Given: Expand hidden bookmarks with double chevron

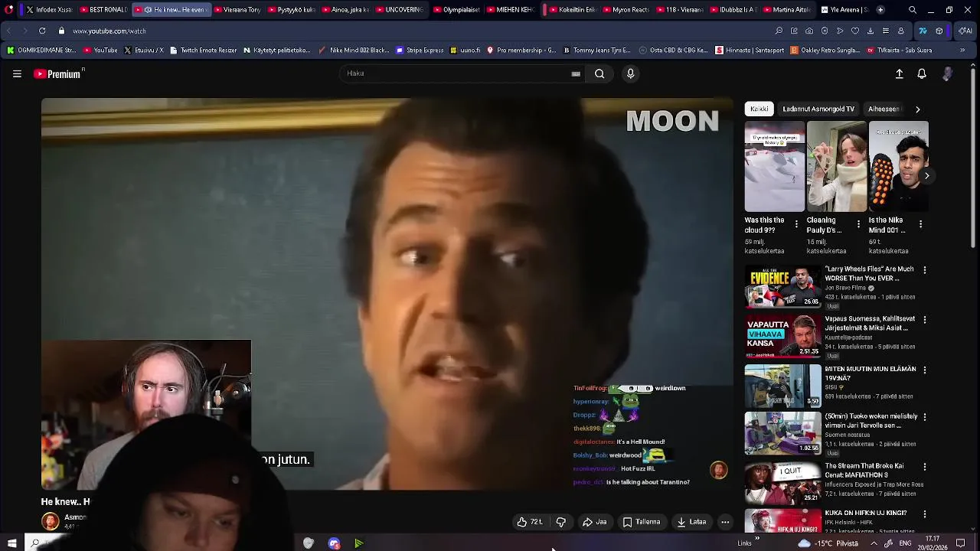Looking at the screenshot, I should pos(962,51).
